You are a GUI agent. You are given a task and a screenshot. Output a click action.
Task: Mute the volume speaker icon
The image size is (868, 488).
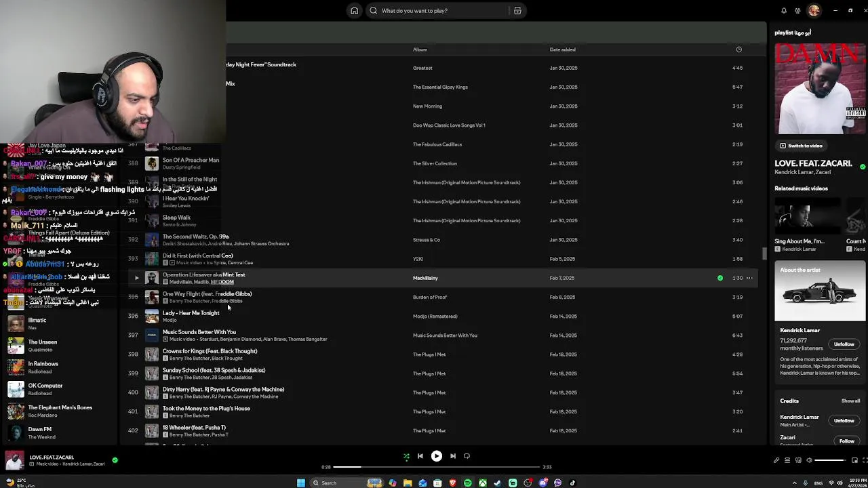(809, 460)
